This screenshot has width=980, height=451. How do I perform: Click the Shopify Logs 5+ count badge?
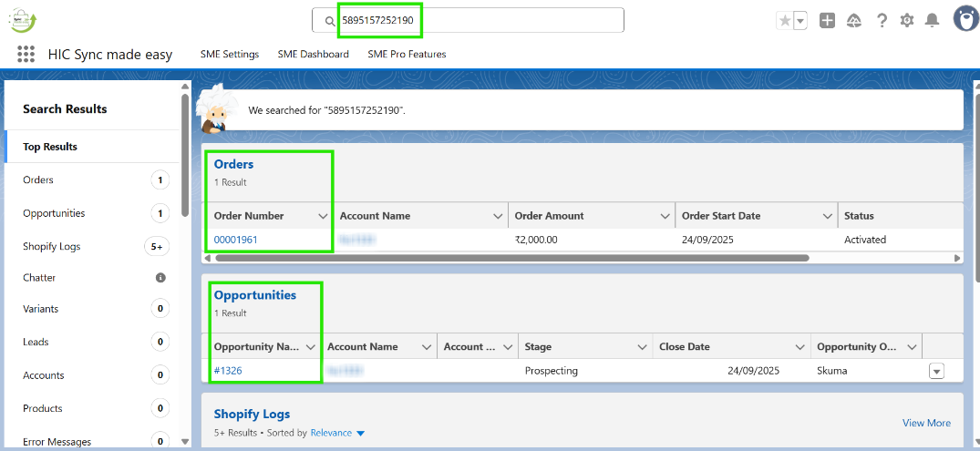click(x=157, y=247)
